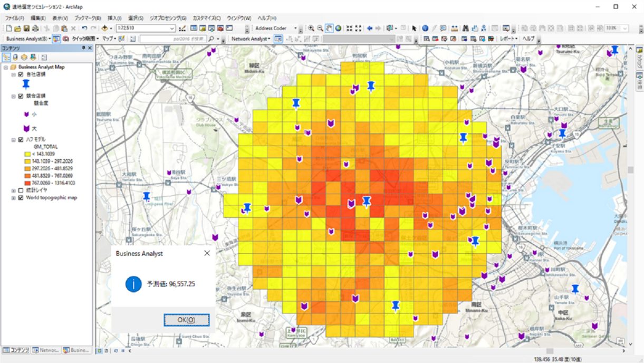
Task: Uncheck the World topographic map layer
Action: [x=21, y=198]
